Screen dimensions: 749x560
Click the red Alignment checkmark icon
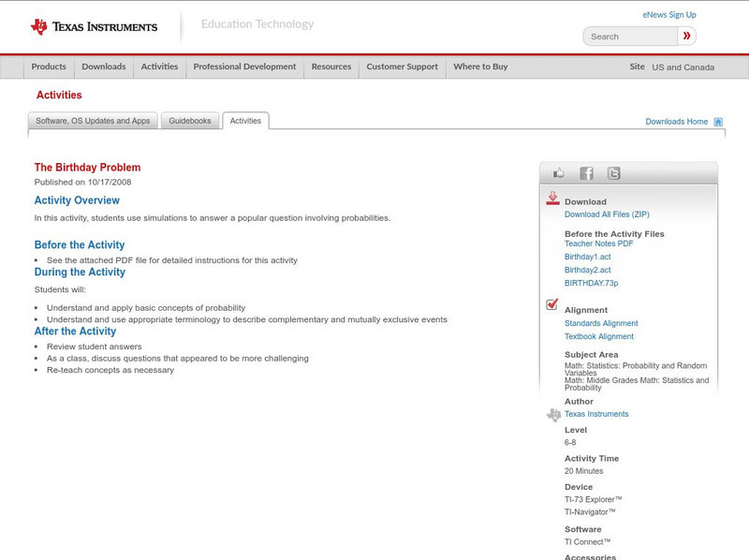[551, 303]
